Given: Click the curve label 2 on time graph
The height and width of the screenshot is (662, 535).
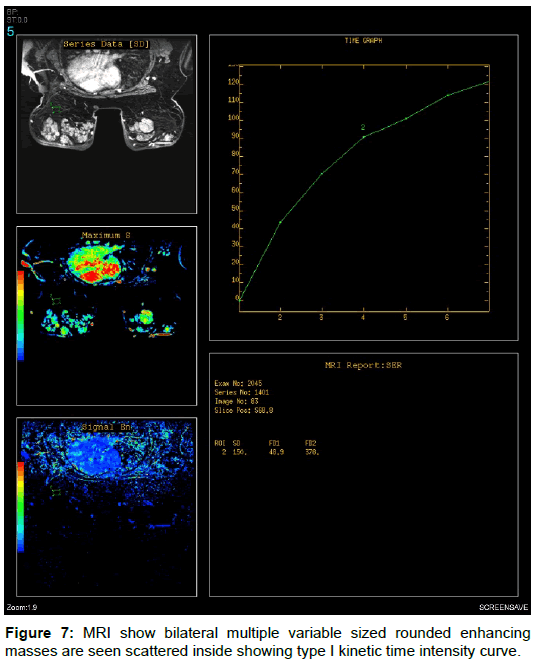Looking at the screenshot, I should [363, 127].
